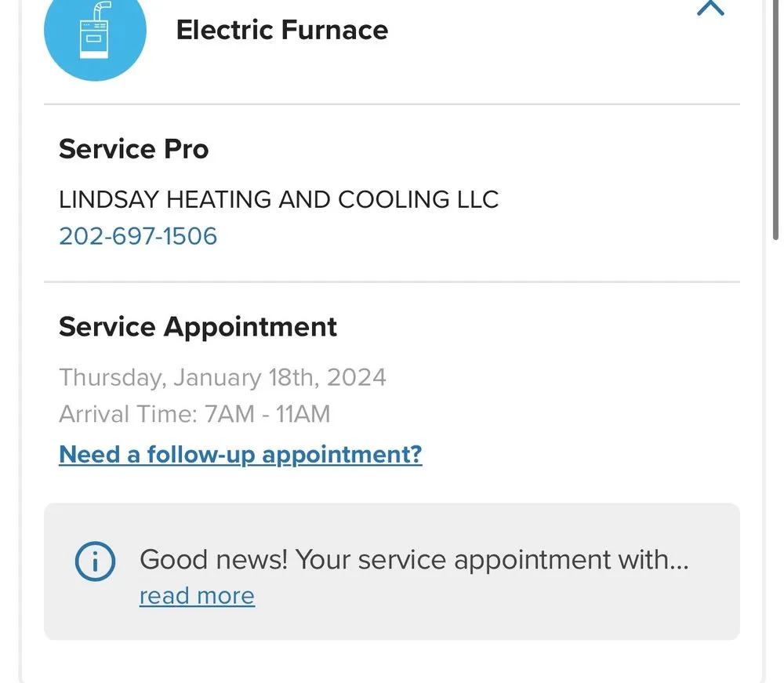Click 'read more' in the Good news banner
784x683 pixels.
point(197,596)
